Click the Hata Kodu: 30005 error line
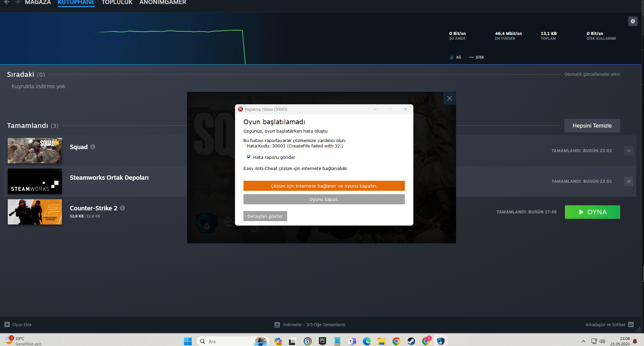Screen dimensions: 644x346 pos(295,146)
